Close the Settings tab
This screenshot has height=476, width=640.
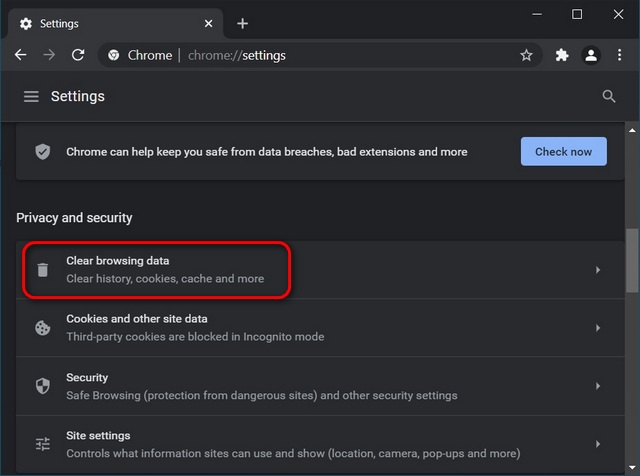[208, 24]
